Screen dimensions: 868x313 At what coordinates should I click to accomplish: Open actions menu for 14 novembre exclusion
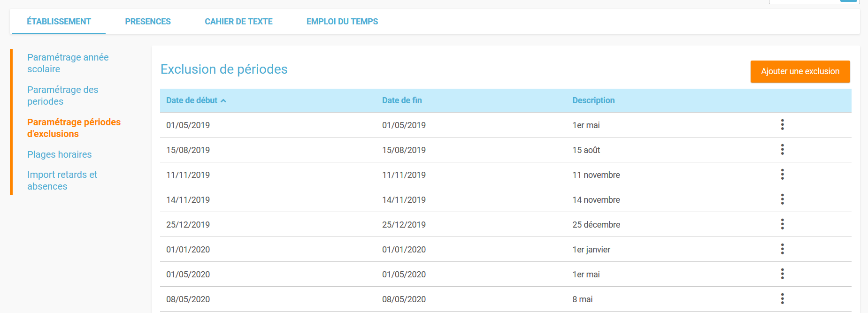[782, 199]
